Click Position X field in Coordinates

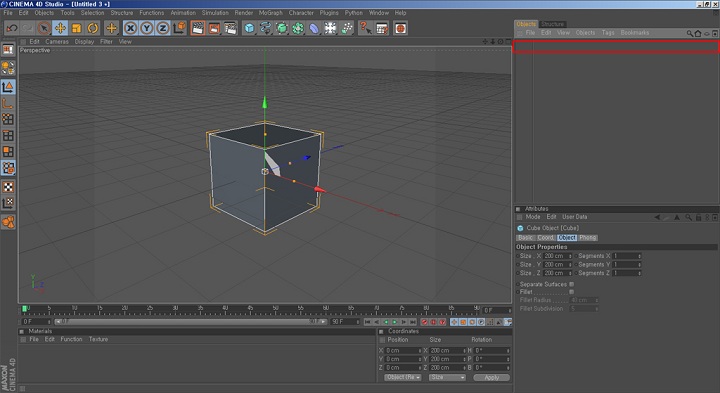(x=403, y=351)
